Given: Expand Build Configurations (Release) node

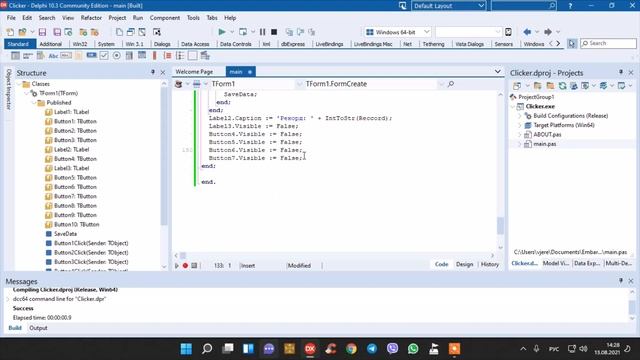Looking at the screenshot, I should point(520,116).
